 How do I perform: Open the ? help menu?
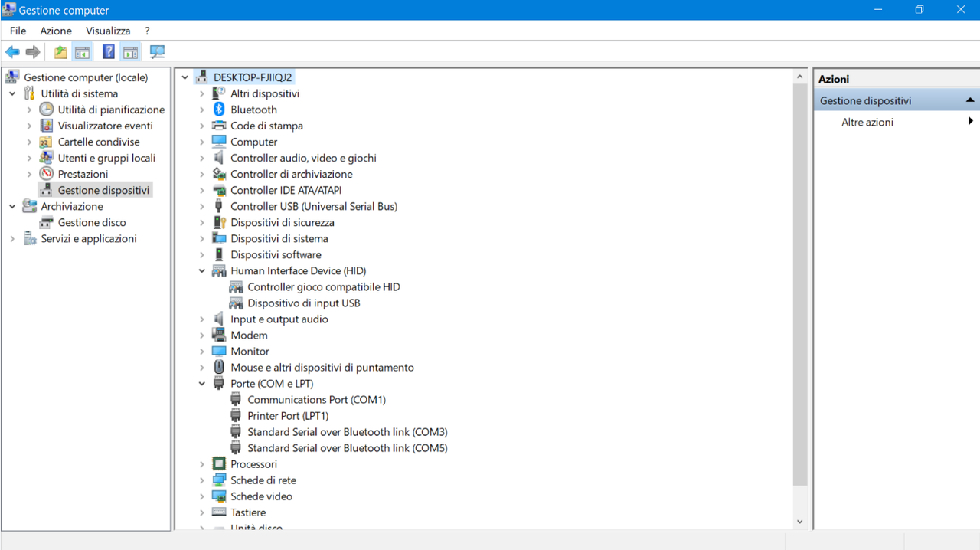pos(147,31)
